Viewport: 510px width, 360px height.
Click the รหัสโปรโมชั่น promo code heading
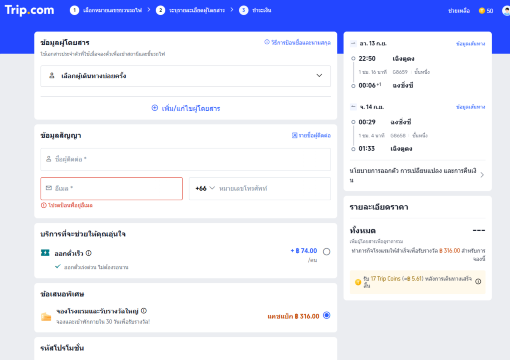click(x=62, y=348)
